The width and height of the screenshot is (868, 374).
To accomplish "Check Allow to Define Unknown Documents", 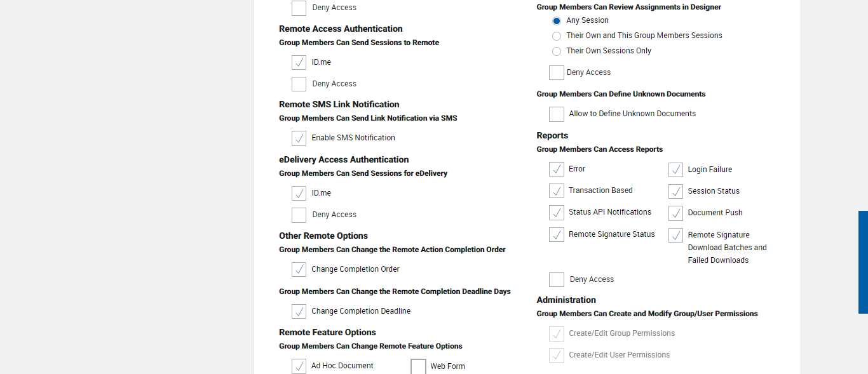I will (557, 114).
